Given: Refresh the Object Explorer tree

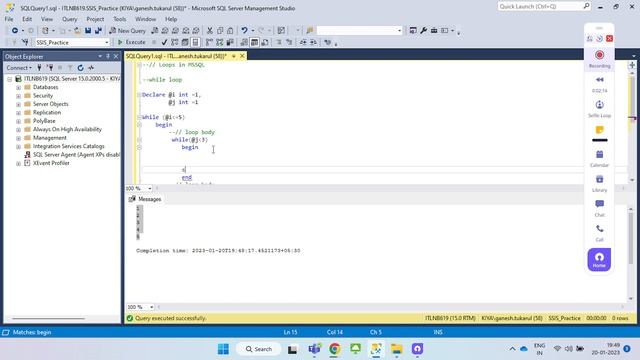Looking at the screenshot, I should point(80,68).
